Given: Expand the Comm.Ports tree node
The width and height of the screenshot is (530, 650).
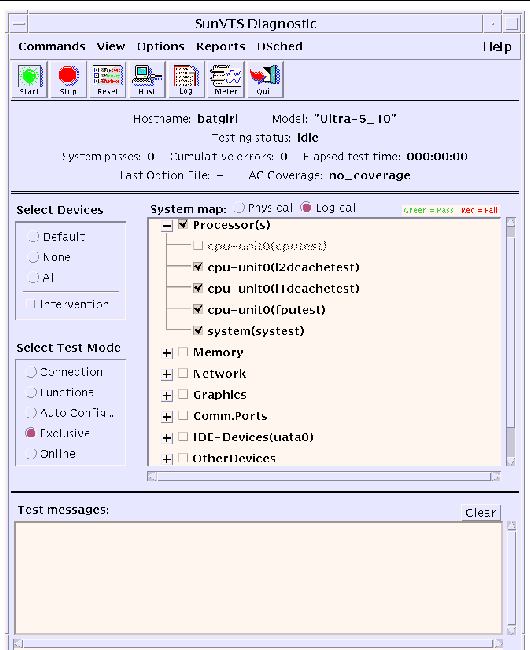Looking at the screenshot, I should pos(167,417).
